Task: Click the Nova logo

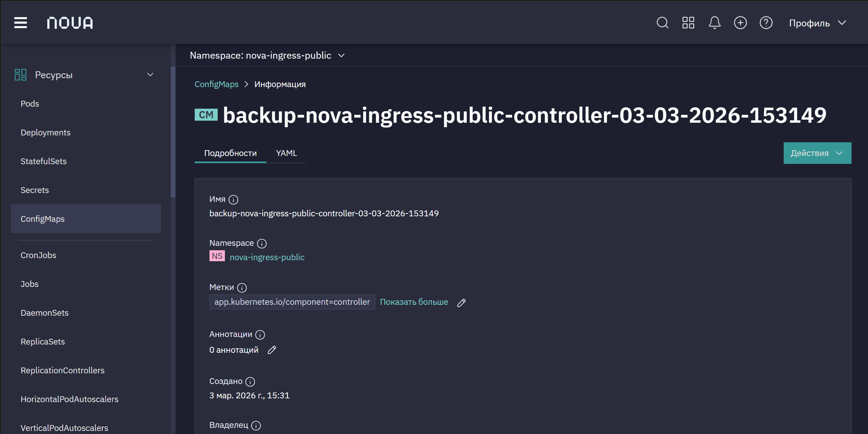Action: point(70,23)
